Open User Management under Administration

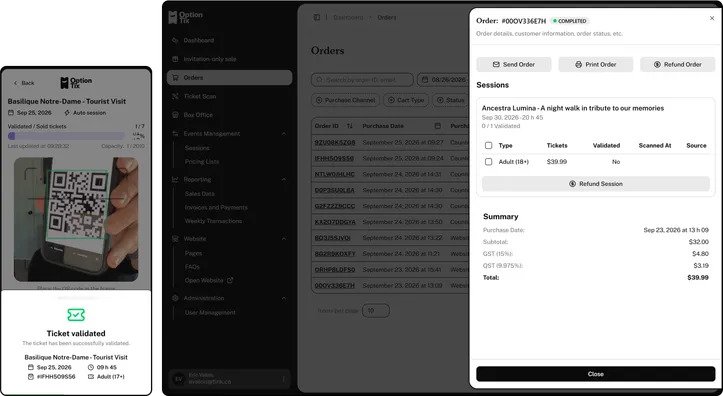point(210,313)
